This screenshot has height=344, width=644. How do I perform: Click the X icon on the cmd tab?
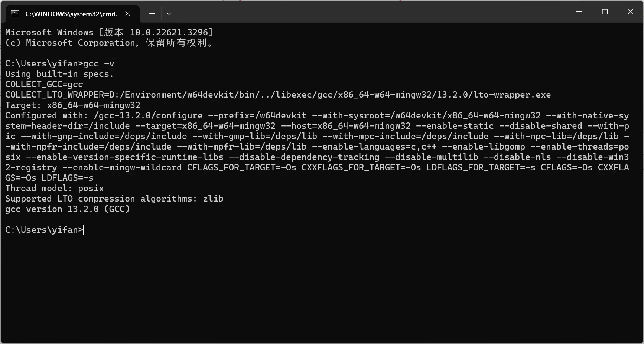pyautogui.click(x=128, y=14)
